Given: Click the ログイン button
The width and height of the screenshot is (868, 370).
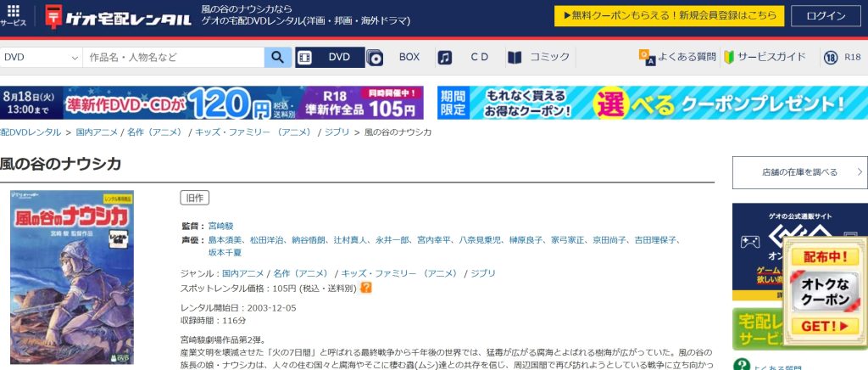Looking at the screenshot, I should (x=826, y=15).
